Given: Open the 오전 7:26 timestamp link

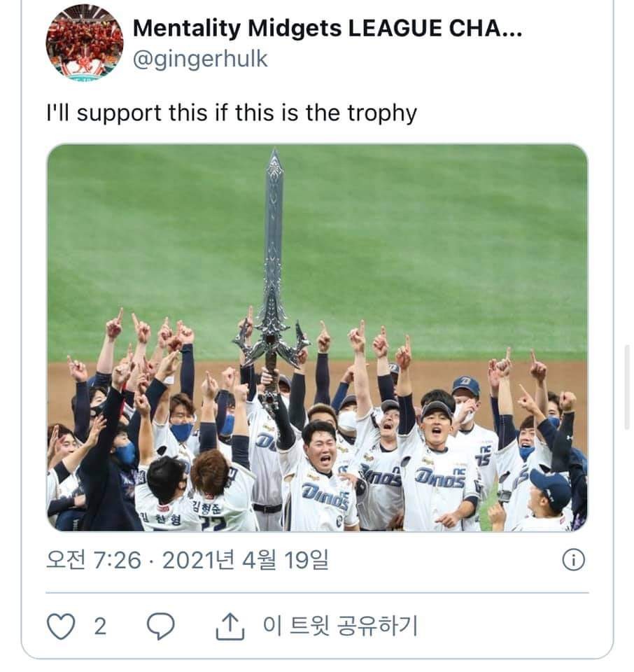Looking at the screenshot, I should coord(93,561).
